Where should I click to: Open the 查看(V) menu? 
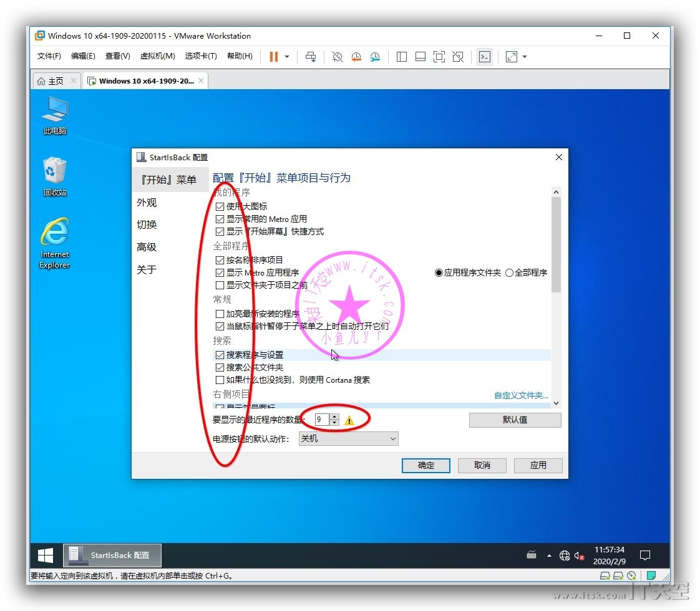point(118,56)
